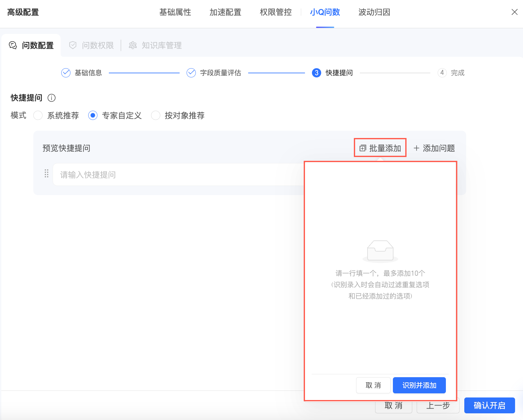Click the 知识库管理 atom icon
The height and width of the screenshot is (420, 523).
(x=133, y=45)
